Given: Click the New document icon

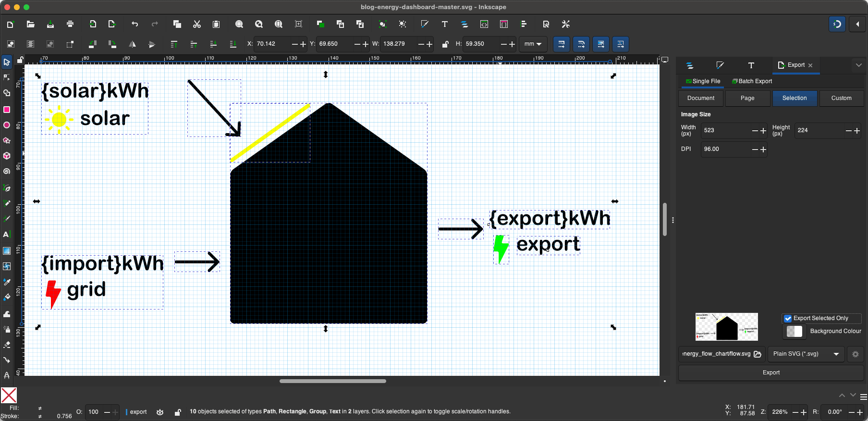Looking at the screenshot, I should pyautogui.click(x=11, y=24).
